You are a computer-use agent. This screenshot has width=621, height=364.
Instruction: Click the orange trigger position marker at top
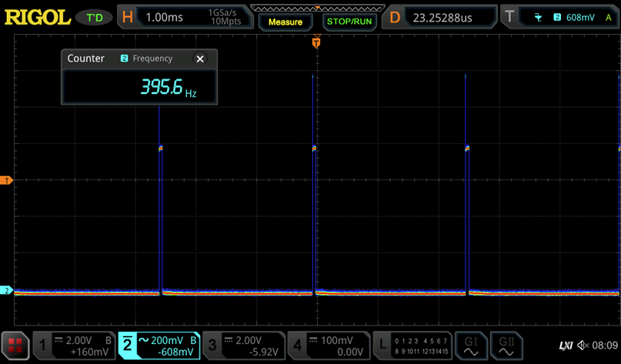[316, 44]
